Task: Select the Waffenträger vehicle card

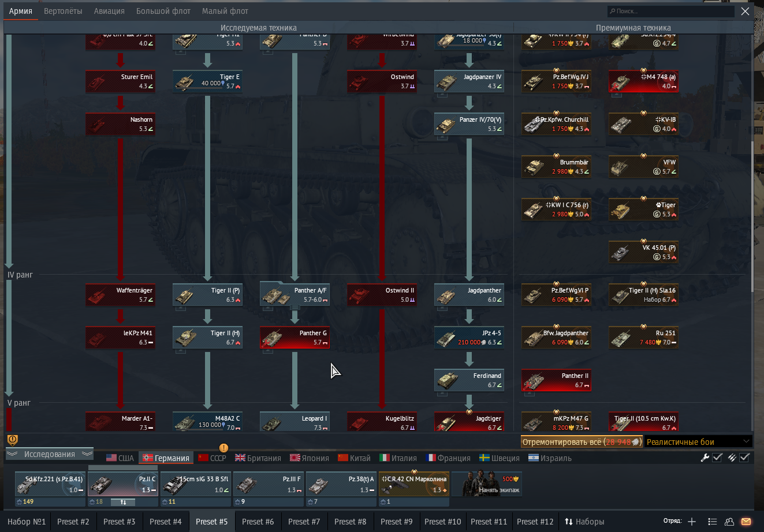Action: pyautogui.click(x=120, y=295)
